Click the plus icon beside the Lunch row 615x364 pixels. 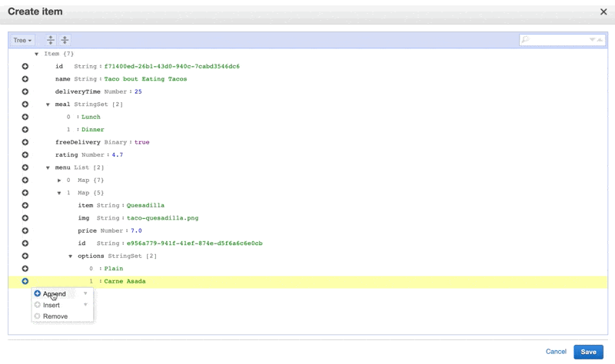click(25, 117)
